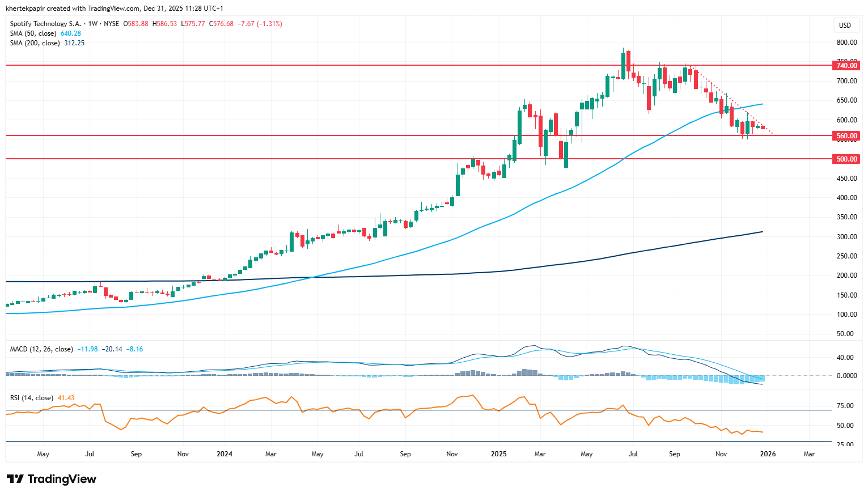The height and width of the screenshot is (496, 868).
Task: Select the 500.00 red price level tag
Action: 847,159
